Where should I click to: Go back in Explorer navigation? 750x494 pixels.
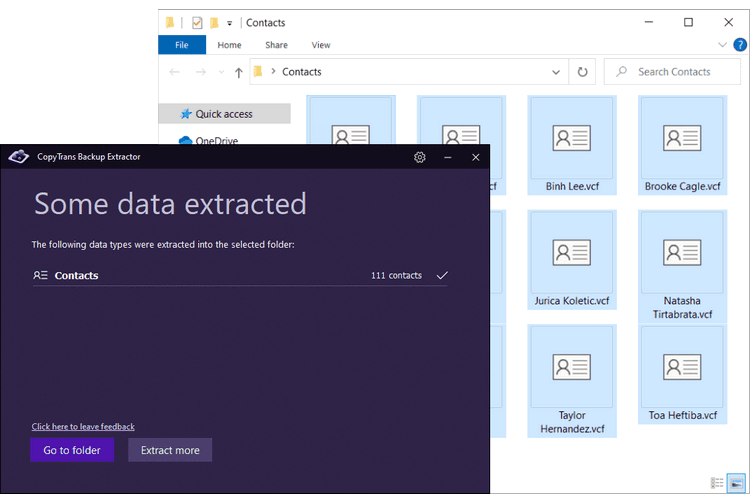[175, 72]
